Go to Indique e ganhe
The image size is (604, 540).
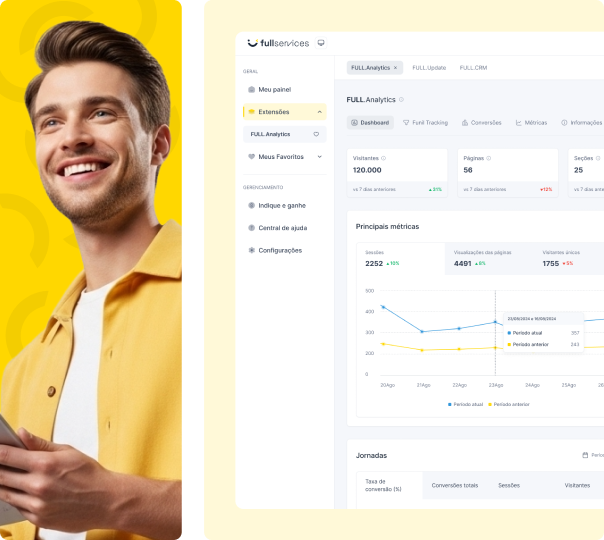point(281,205)
